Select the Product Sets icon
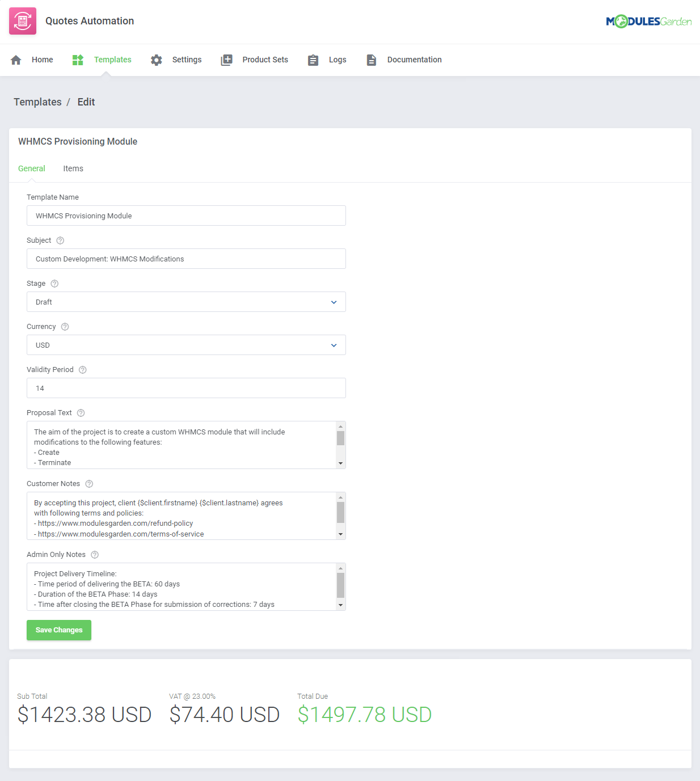The width and height of the screenshot is (700, 781). click(x=226, y=60)
